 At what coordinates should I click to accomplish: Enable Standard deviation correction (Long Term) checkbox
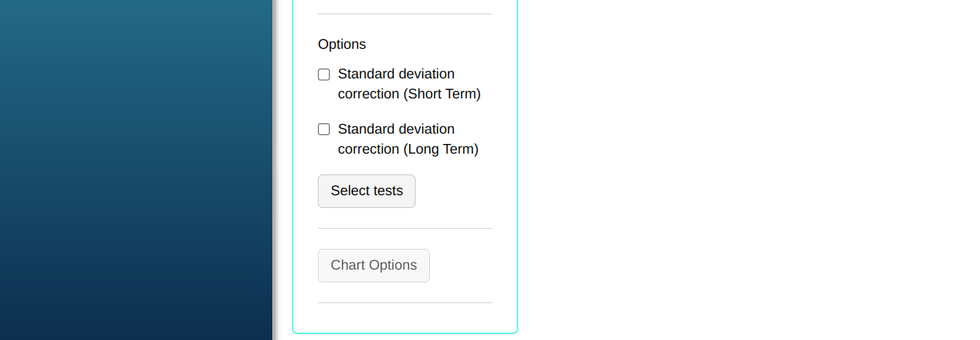(x=324, y=130)
